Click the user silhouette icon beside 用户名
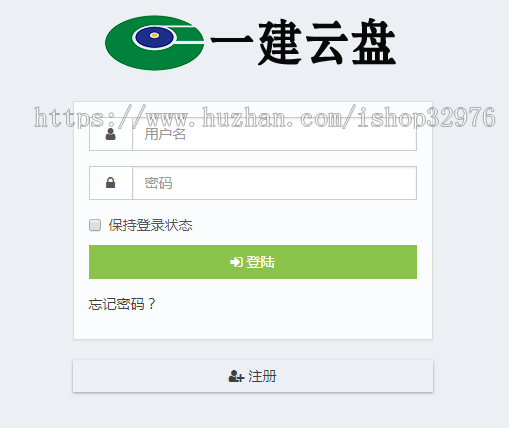This screenshot has height=428, width=509. coord(110,134)
